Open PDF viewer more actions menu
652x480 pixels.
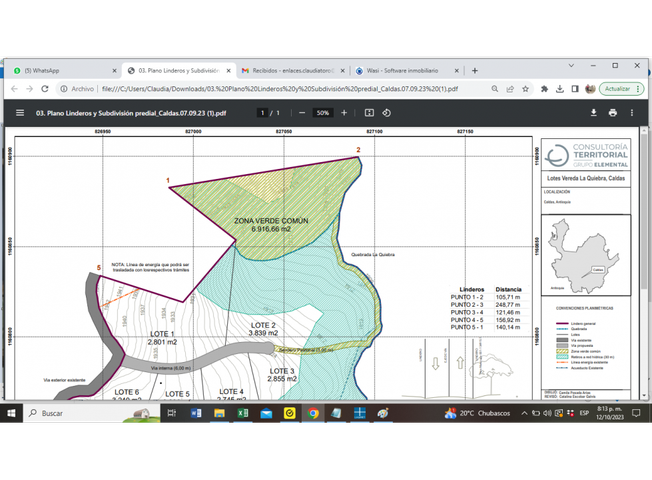[632, 113]
